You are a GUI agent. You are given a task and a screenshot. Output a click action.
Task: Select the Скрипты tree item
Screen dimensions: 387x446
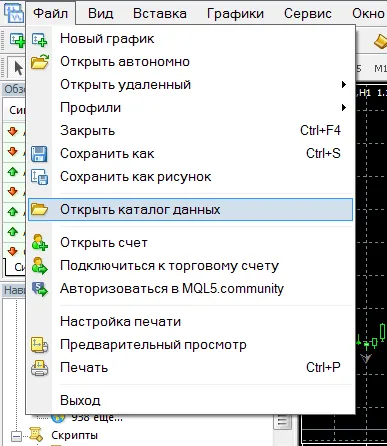(x=74, y=435)
